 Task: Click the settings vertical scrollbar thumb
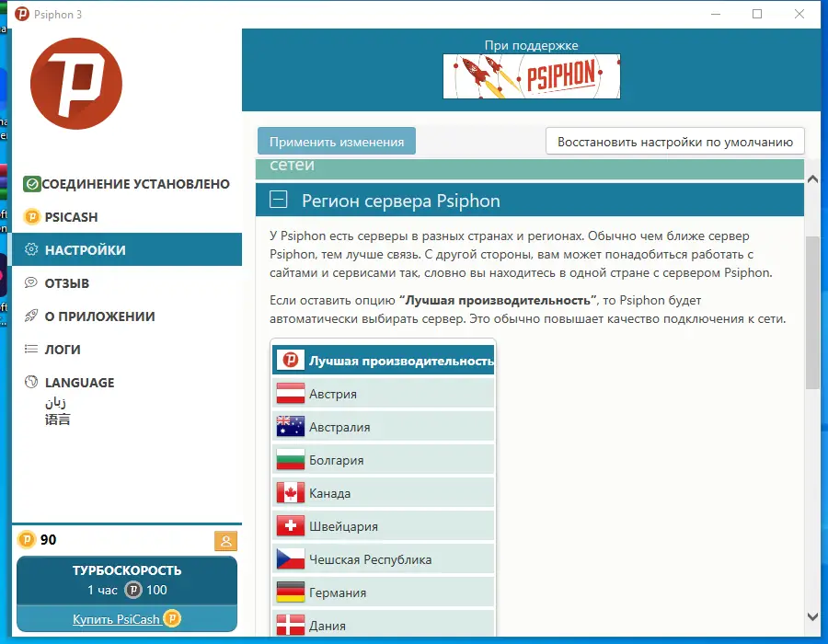coord(812,313)
